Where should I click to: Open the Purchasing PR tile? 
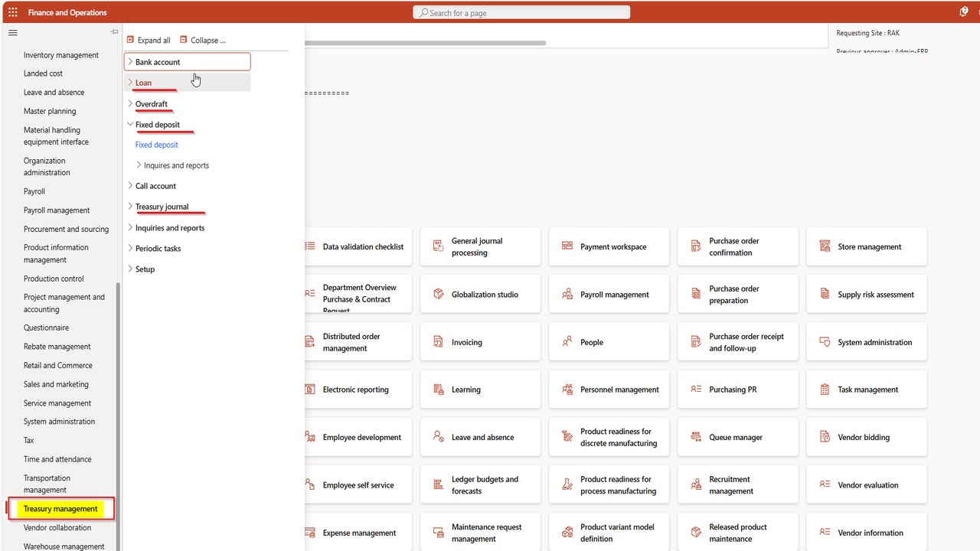click(738, 390)
